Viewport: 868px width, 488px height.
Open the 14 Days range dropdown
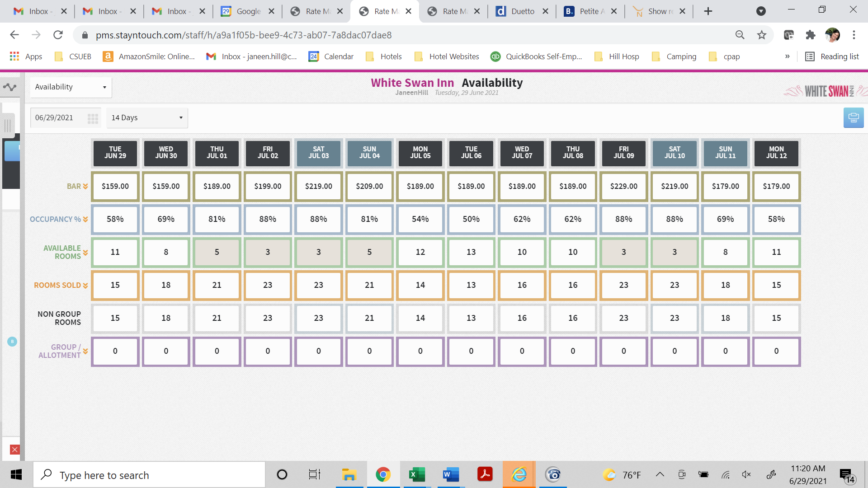(x=147, y=118)
